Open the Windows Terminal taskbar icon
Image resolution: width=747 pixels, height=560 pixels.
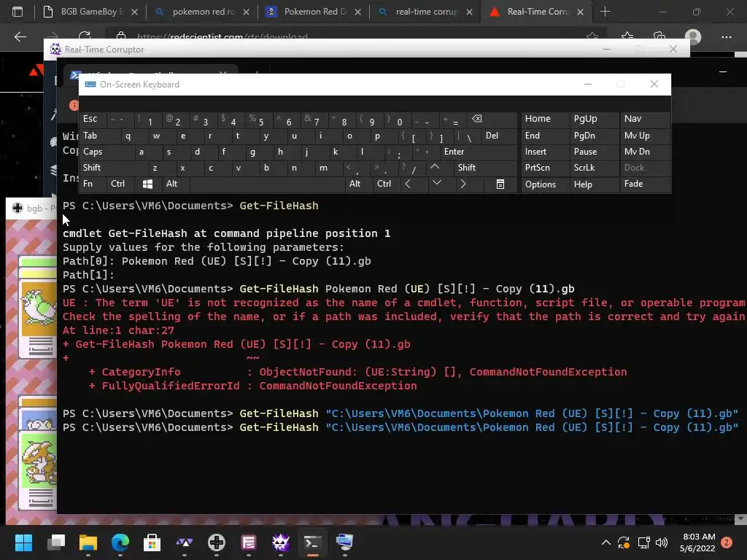pos(312,542)
